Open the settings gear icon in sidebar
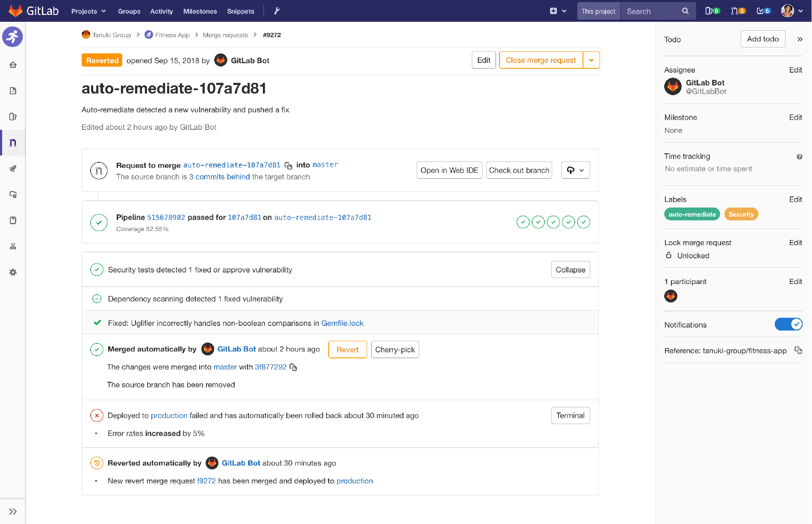The height and width of the screenshot is (524, 812). click(x=13, y=272)
